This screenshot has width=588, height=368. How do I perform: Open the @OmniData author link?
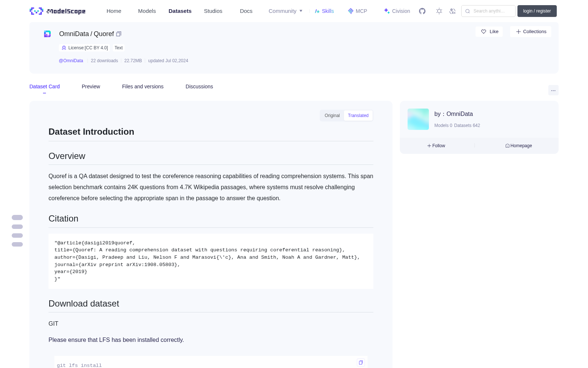tap(71, 61)
